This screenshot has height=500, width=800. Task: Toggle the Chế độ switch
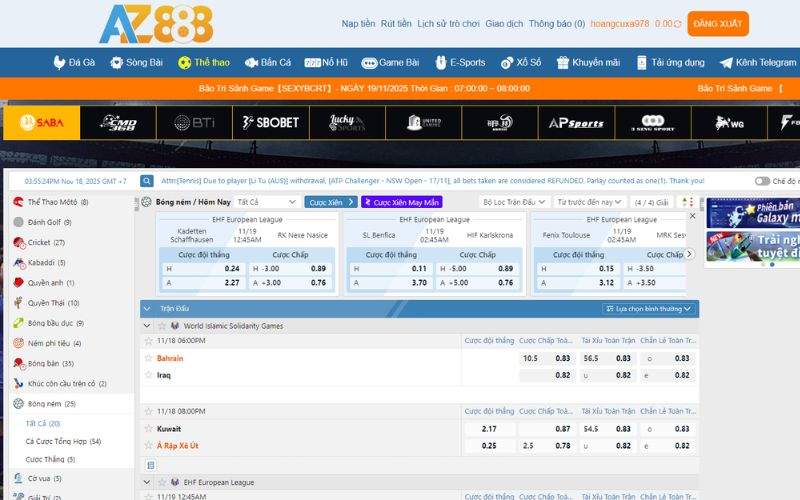click(763, 181)
